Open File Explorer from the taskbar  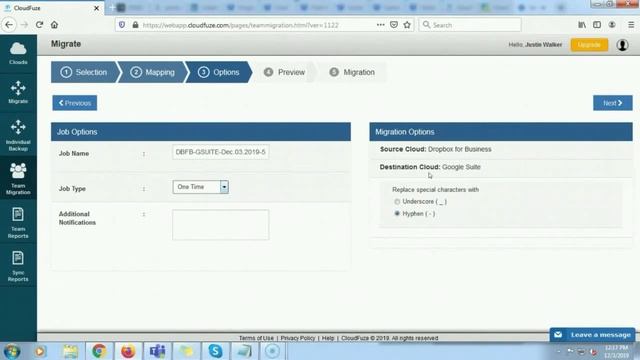70,351
